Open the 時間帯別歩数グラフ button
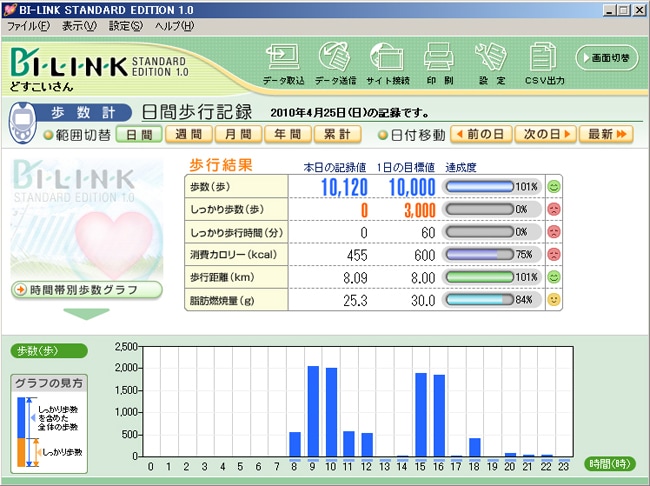This screenshot has height=486, width=650. (86, 290)
